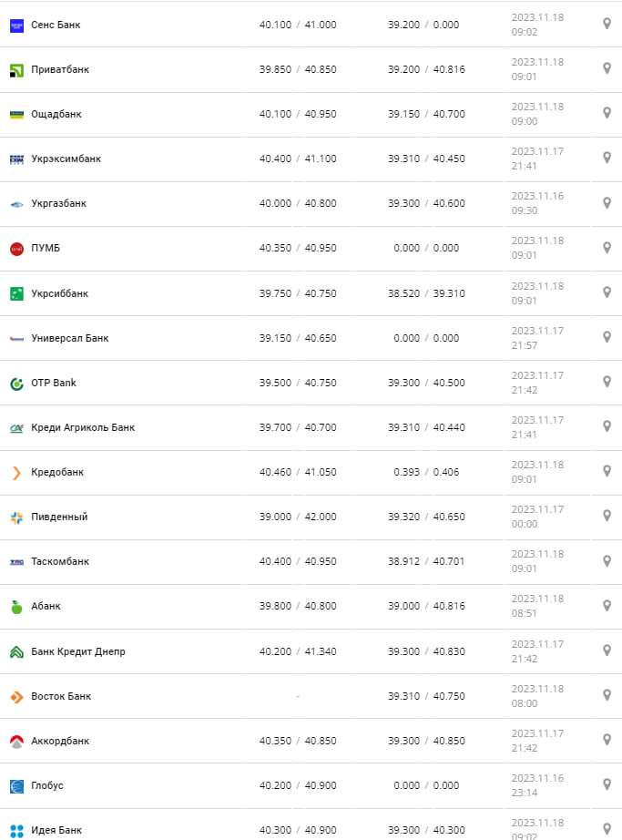Click the Сенс Банк logo icon
622x840 pixels.
coord(16,26)
